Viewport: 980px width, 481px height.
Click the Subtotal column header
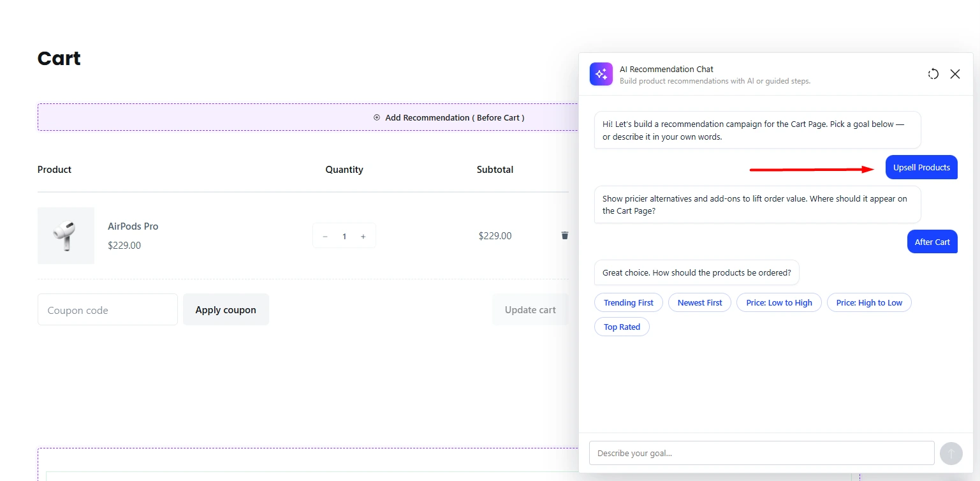(495, 170)
